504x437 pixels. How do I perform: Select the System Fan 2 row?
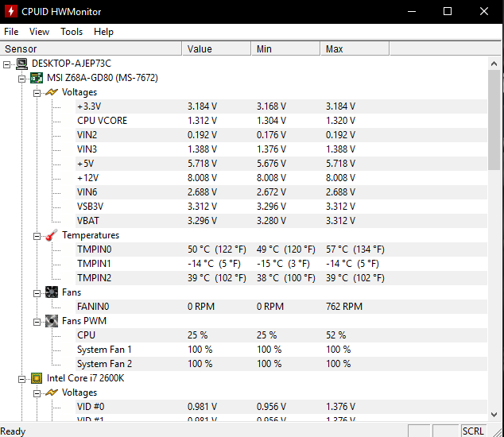click(281, 364)
